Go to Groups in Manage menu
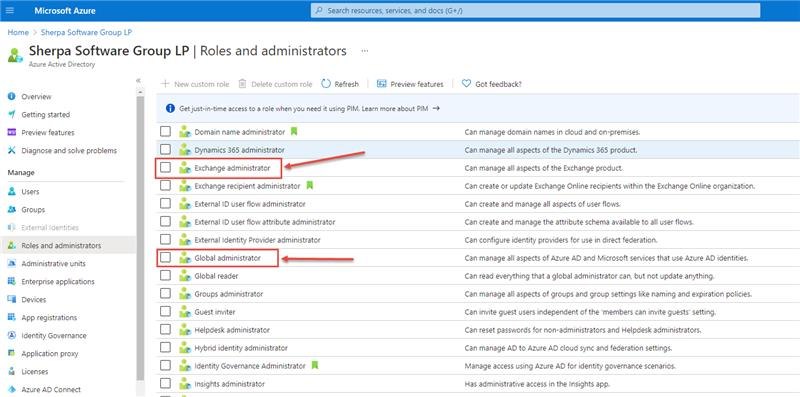800x397 pixels. click(x=33, y=210)
